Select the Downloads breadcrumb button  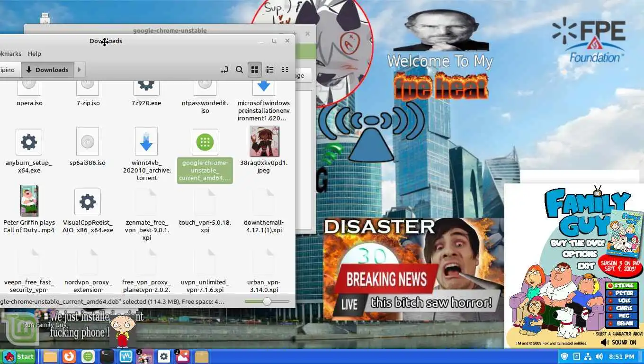(x=47, y=70)
